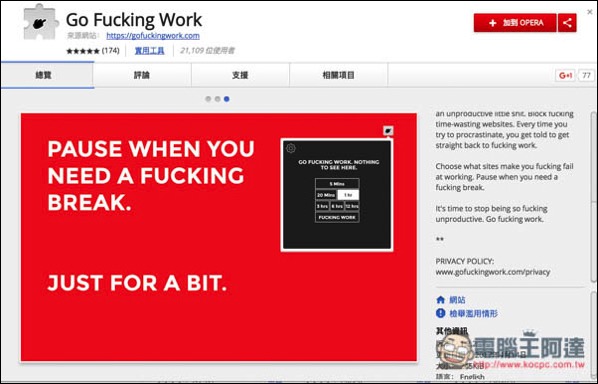
Task: Open the gofuckingwork.com source link
Action: [153, 35]
